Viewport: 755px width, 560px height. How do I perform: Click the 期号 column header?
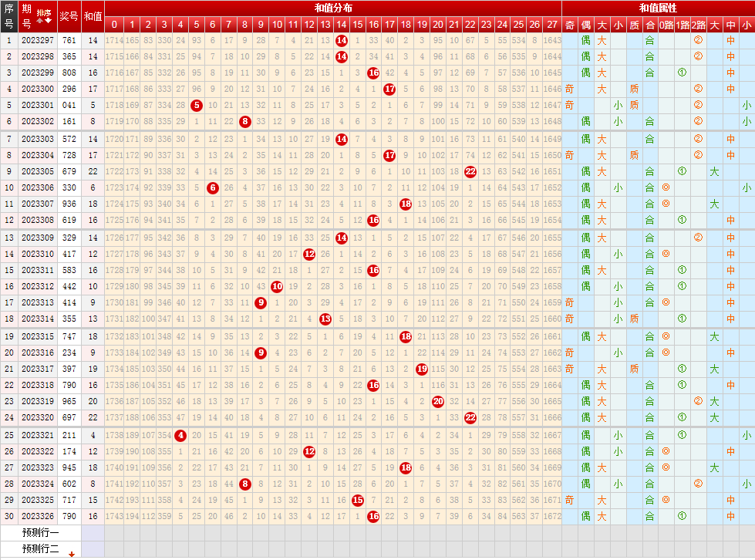point(27,16)
